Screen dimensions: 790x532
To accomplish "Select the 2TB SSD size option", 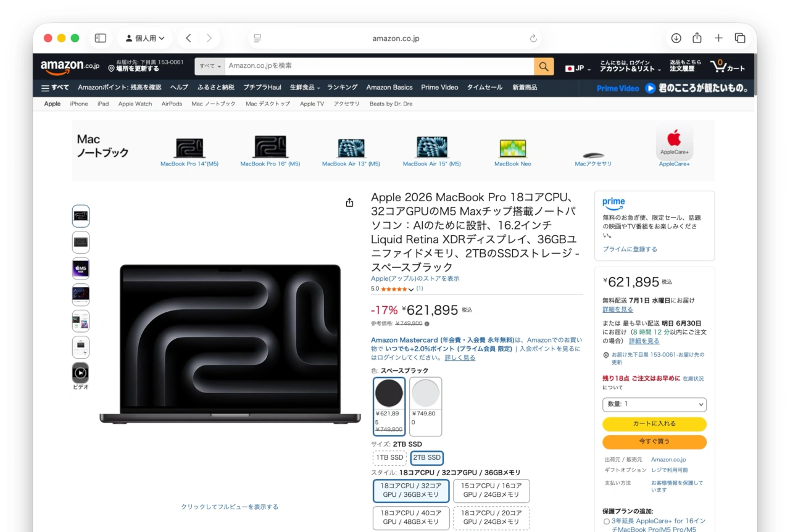I will coord(427,458).
